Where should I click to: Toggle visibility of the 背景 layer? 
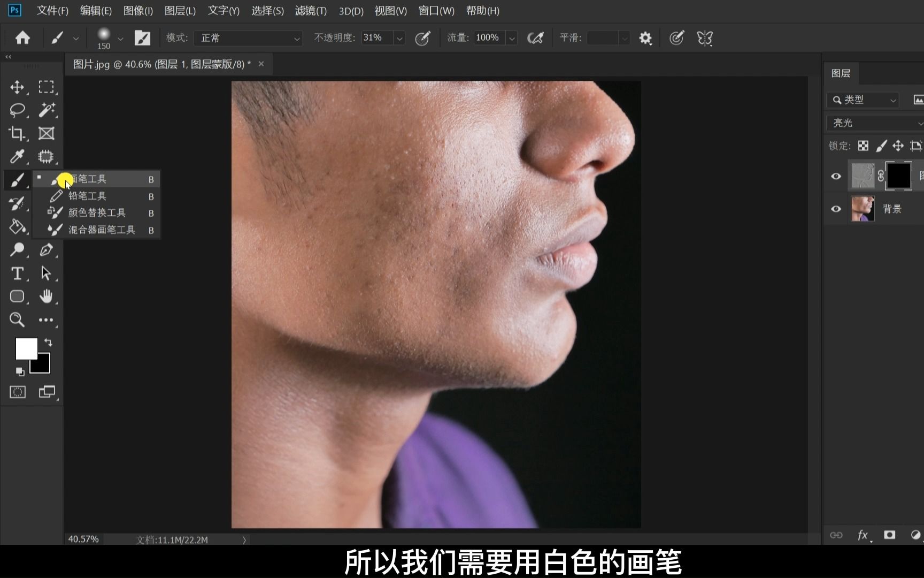(836, 208)
